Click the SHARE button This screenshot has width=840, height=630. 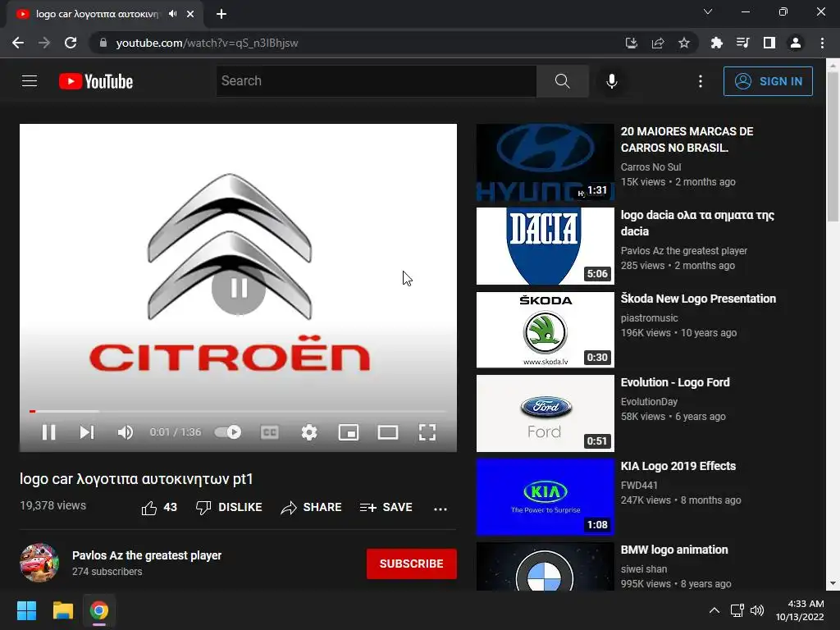[x=311, y=507]
